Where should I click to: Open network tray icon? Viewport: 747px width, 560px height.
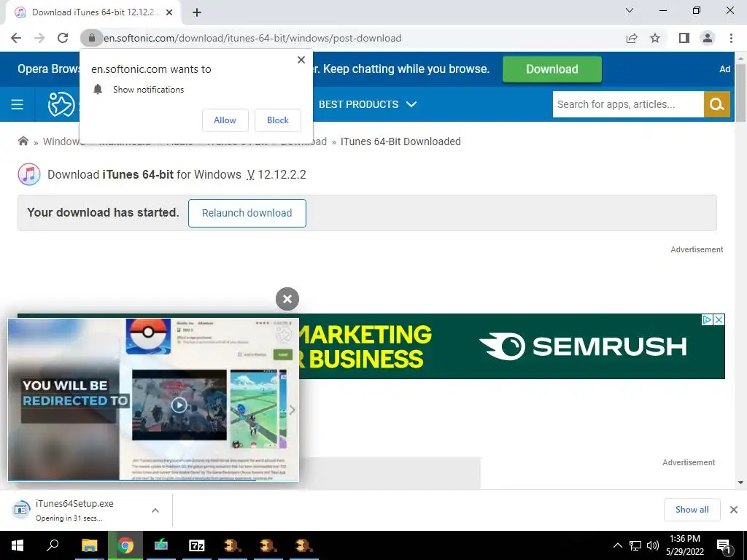point(635,545)
